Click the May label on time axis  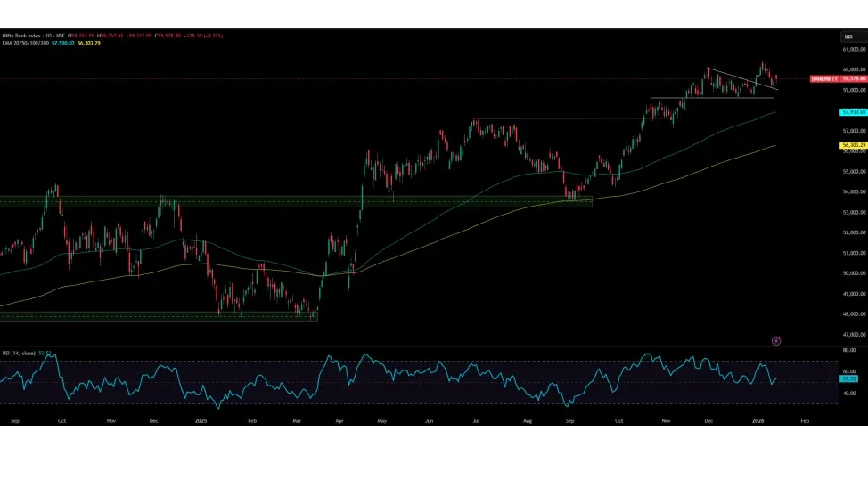[x=382, y=421]
